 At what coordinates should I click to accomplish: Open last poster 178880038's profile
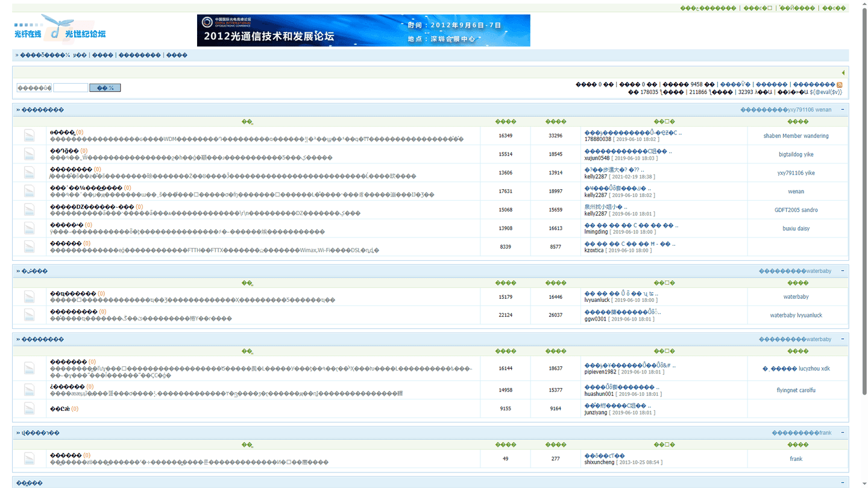click(x=598, y=139)
